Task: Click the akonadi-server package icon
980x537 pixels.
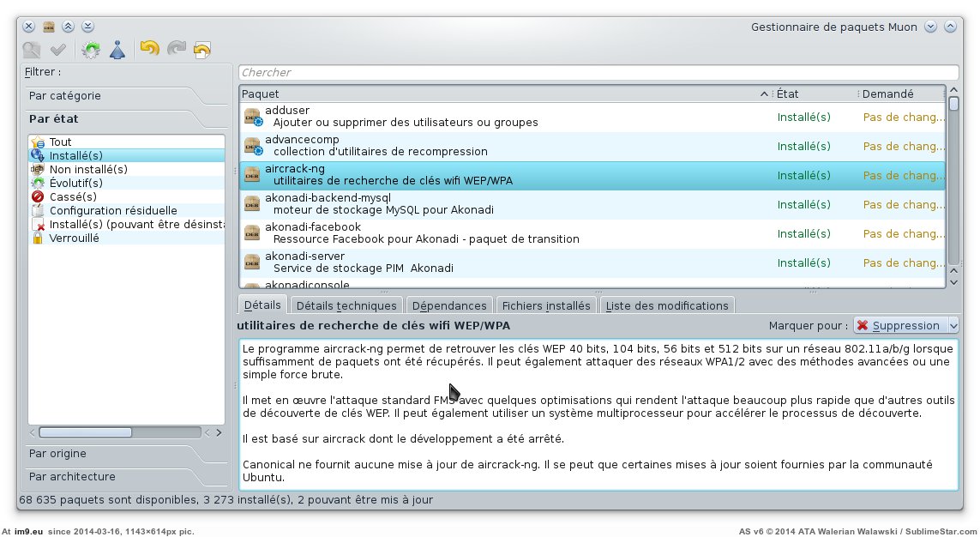Action: coord(252,262)
